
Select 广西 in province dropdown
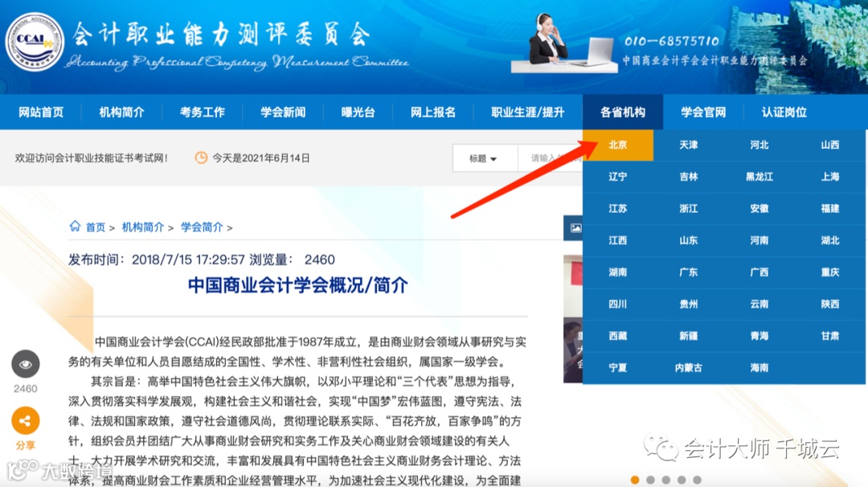pyautogui.click(x=759, y=272)
